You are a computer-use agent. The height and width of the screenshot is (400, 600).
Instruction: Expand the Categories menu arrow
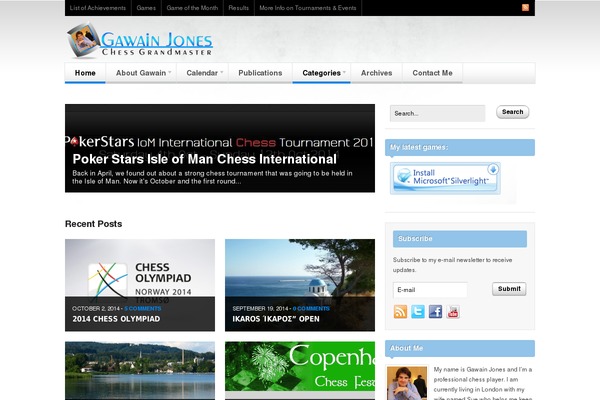click(344, 72)
